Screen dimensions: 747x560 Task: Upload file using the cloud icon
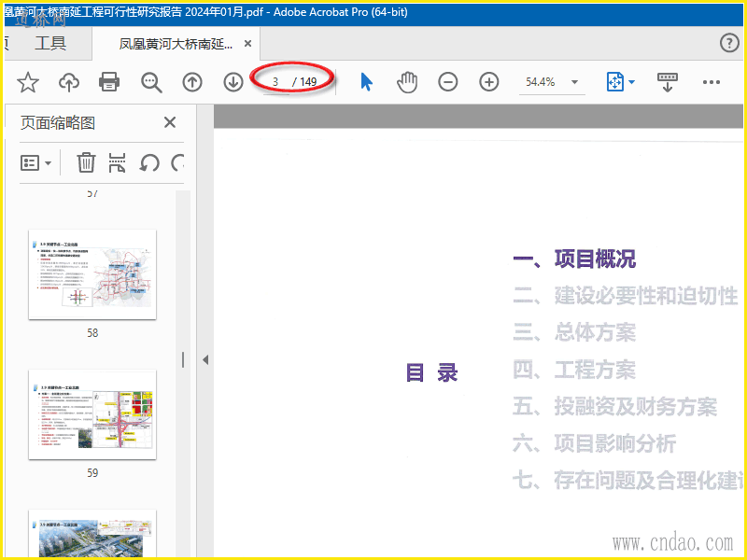[x=69, y=82]
